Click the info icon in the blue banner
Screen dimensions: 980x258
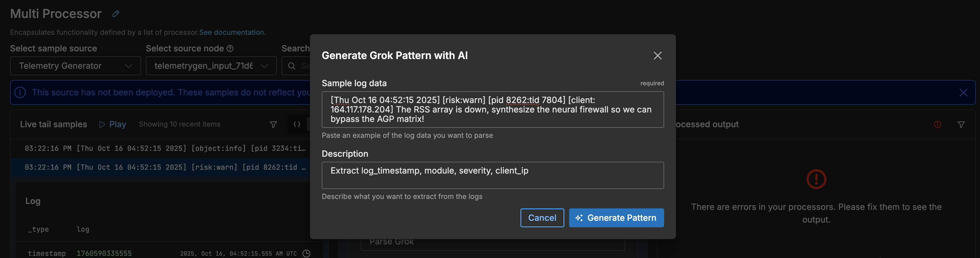[x=20, y=92]
